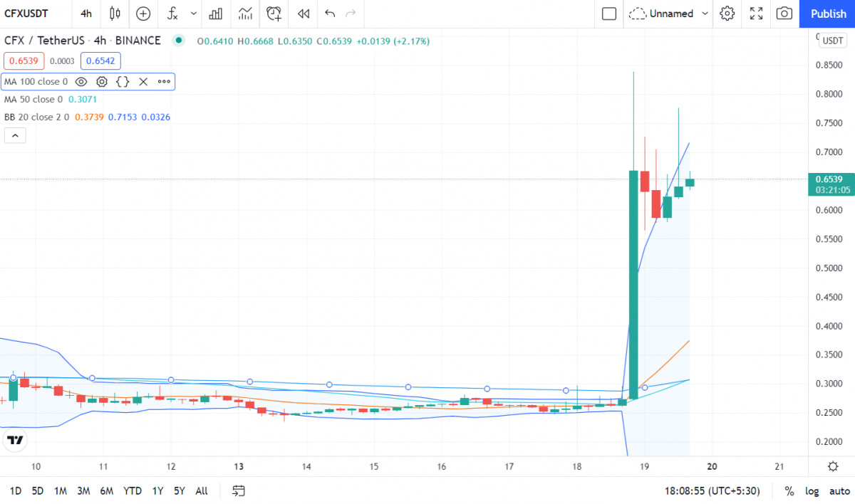Click the Publish button
This screenshot has width=855, height=504.
(828, 14)
